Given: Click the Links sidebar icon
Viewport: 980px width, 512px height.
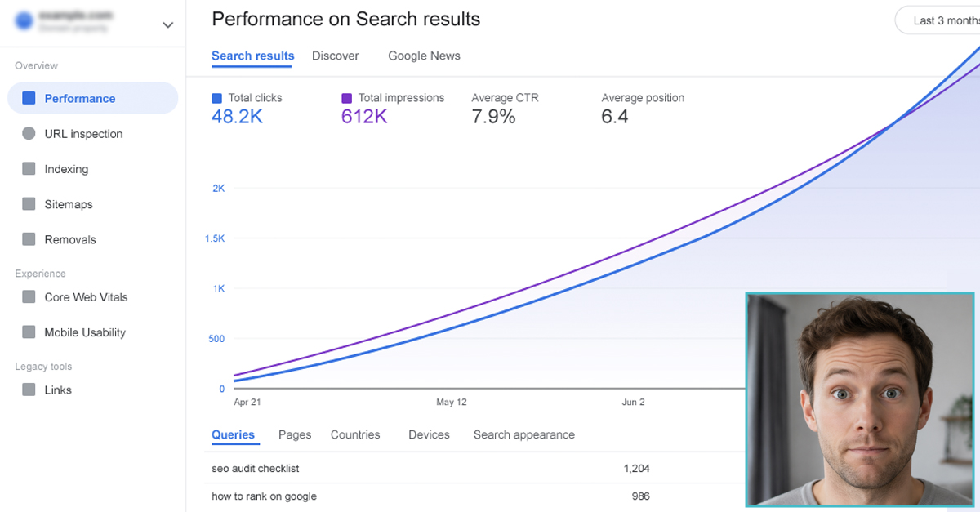Looking at the screenshot, I should (x=29, y=390).
